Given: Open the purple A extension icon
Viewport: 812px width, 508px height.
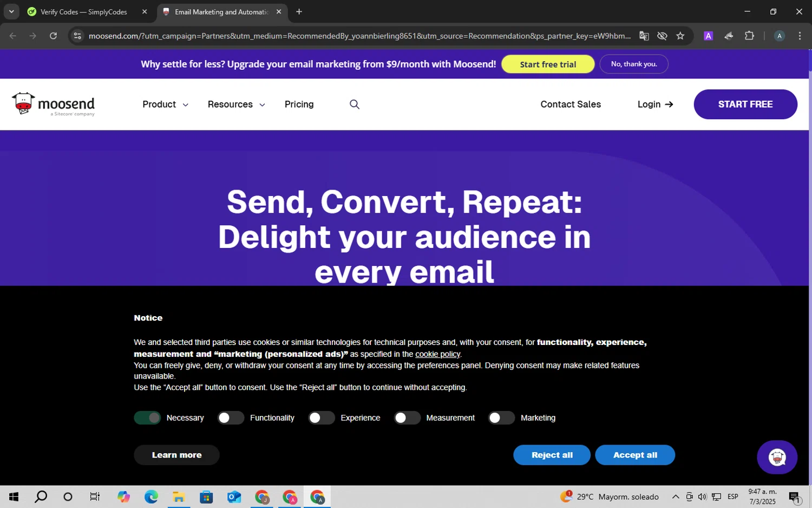Looking at the screenshot, I should tap(708, 36).
